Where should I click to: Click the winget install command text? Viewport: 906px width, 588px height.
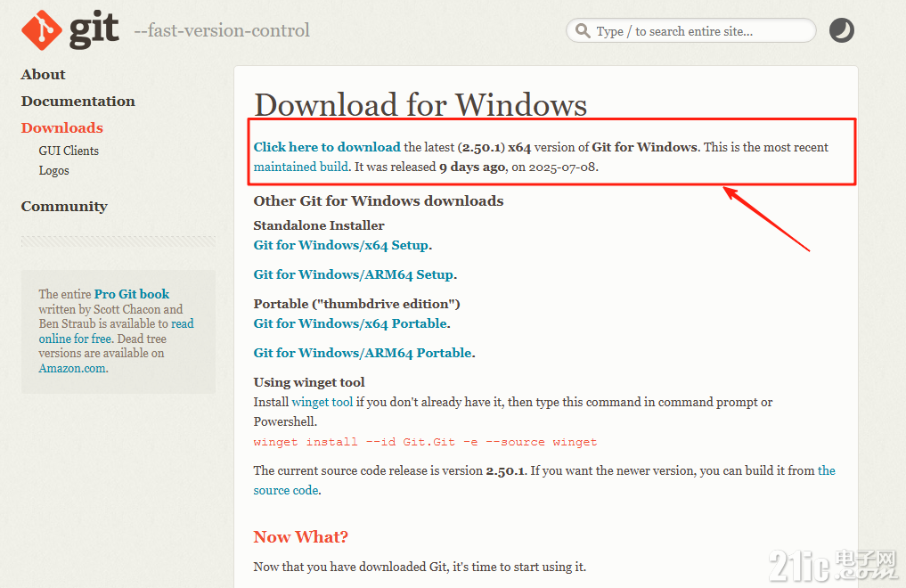[425, 442]
